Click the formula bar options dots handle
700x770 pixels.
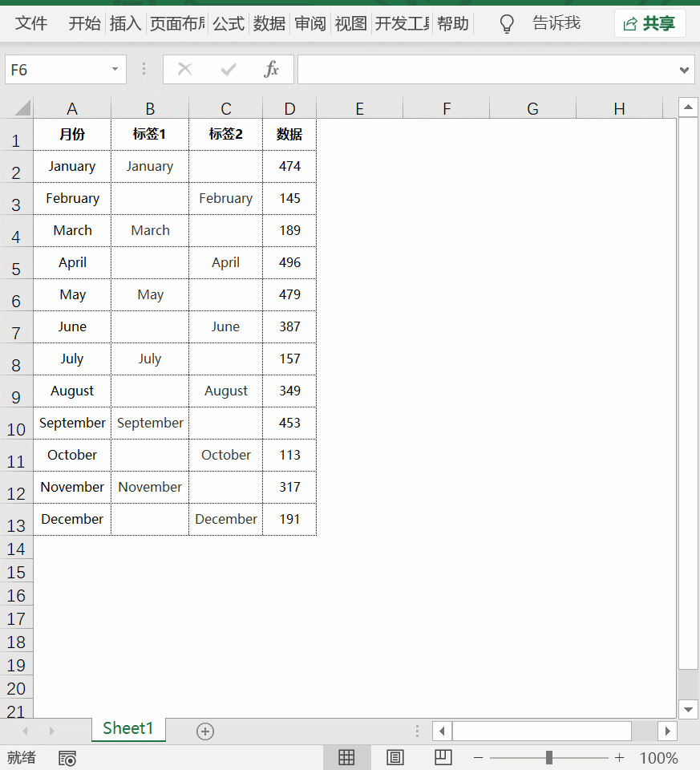pyautogui.click(x=144, y=69)
